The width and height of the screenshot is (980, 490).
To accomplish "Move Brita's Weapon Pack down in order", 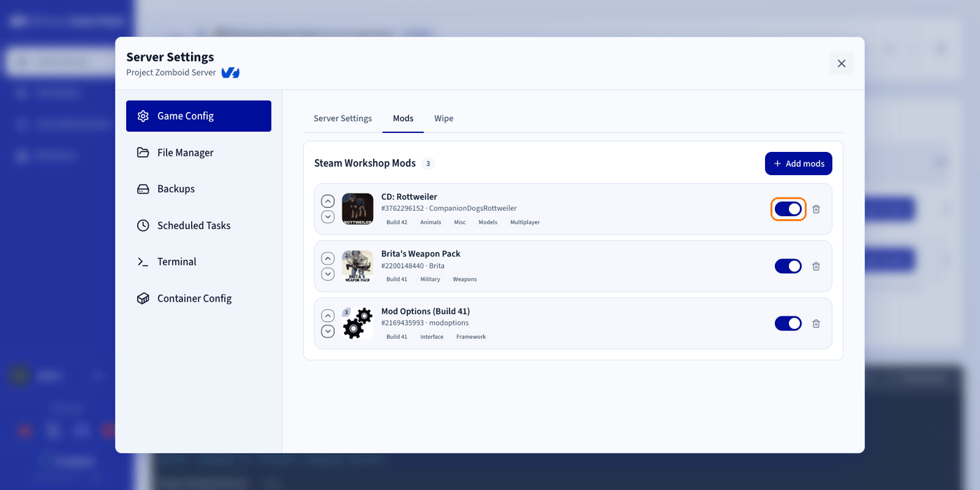I will (328, 274).
